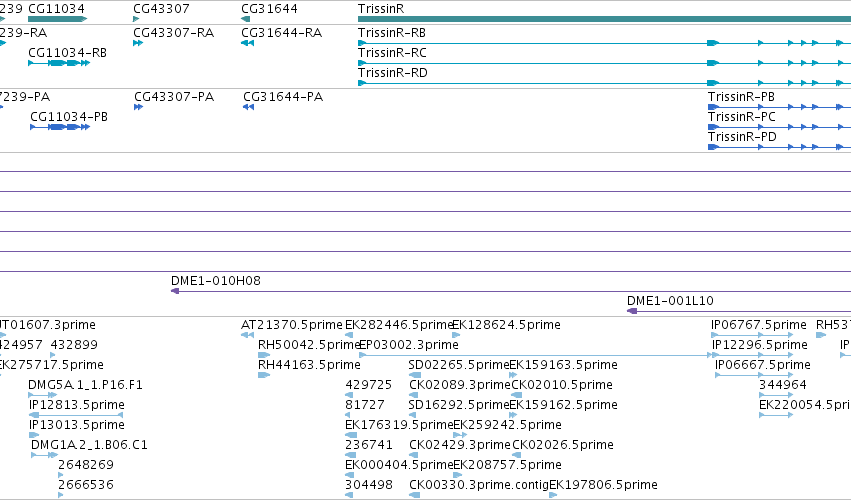Select the TrissinR-RC transcript line
851x500 pixels.
(604, 63)
